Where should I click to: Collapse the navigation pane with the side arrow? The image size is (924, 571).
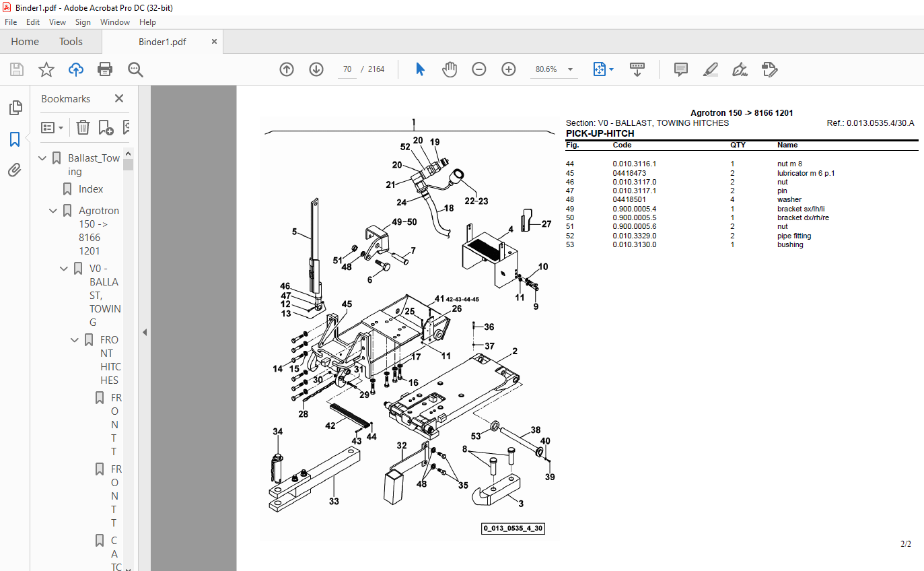point(144,332)
